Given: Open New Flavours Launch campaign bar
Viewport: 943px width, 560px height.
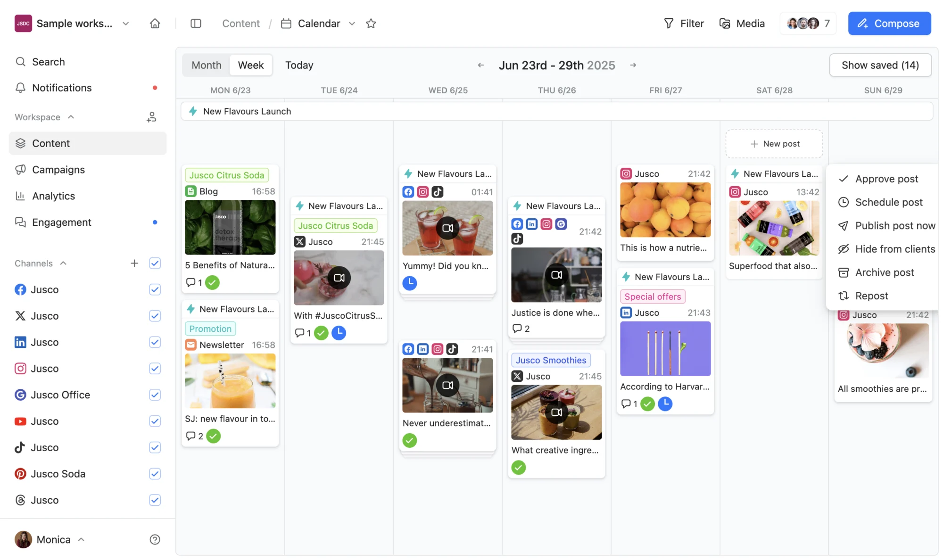Looking at the screenshot, I should (557, 111).
